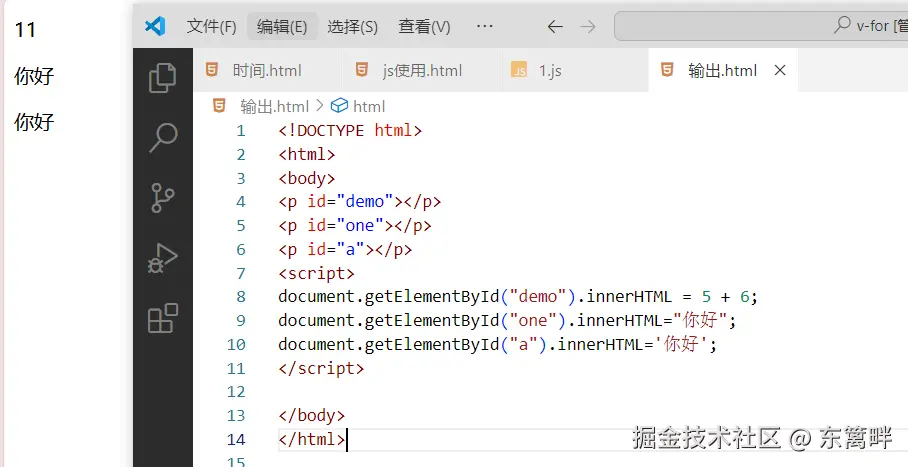Click line number 12 in the gutter
Image resolution: width=908 pixels, height=467 pixels.
[x=236, y=392]
